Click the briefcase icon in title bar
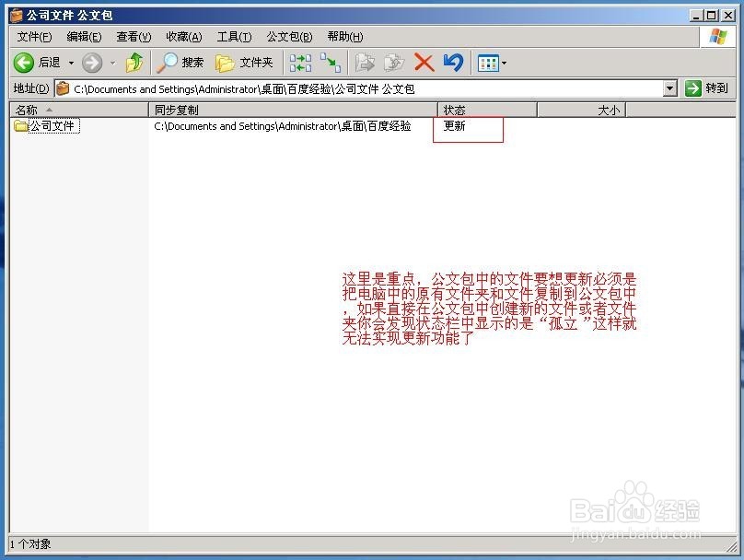 17,15
